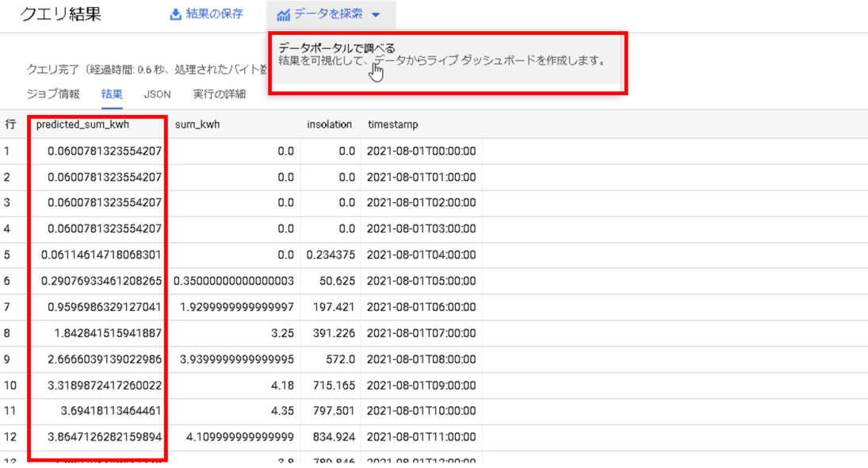Screen dimensions: 868x468
Task: Click the download icon beside 結果の保存
Action: coord(175,14)
